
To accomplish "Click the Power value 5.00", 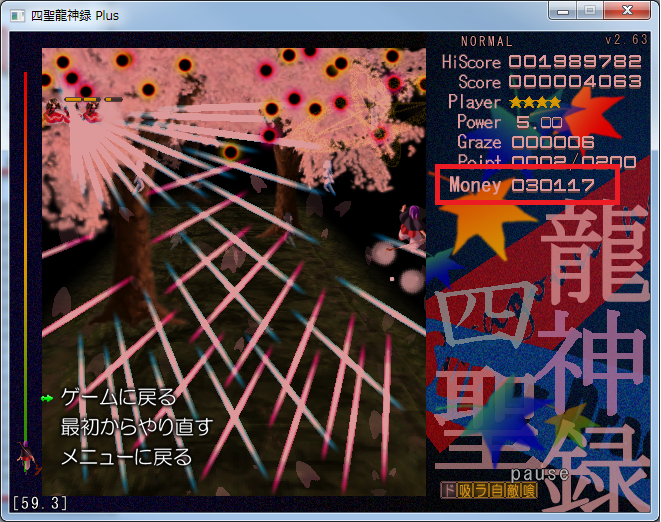I will point(540,122).
